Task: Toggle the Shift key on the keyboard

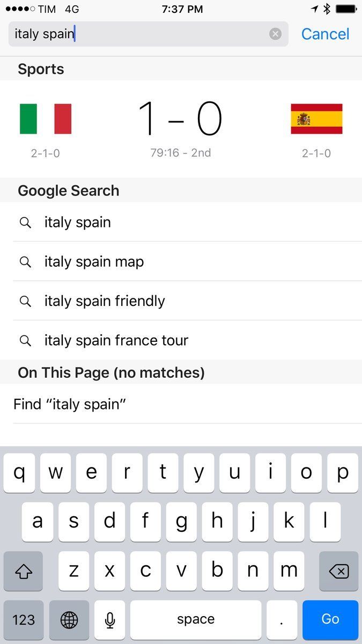Action: 21,571
